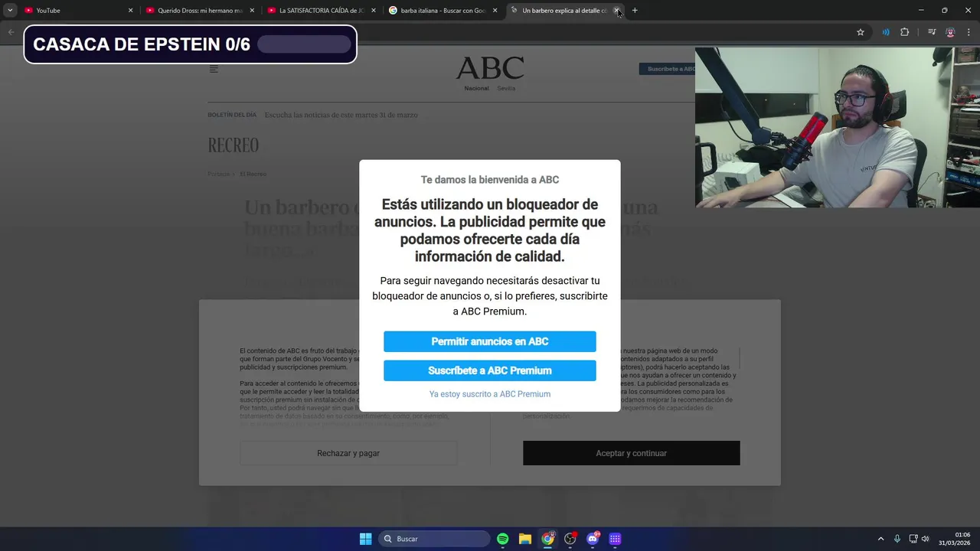Click the browser back arrow

point(11,32)
